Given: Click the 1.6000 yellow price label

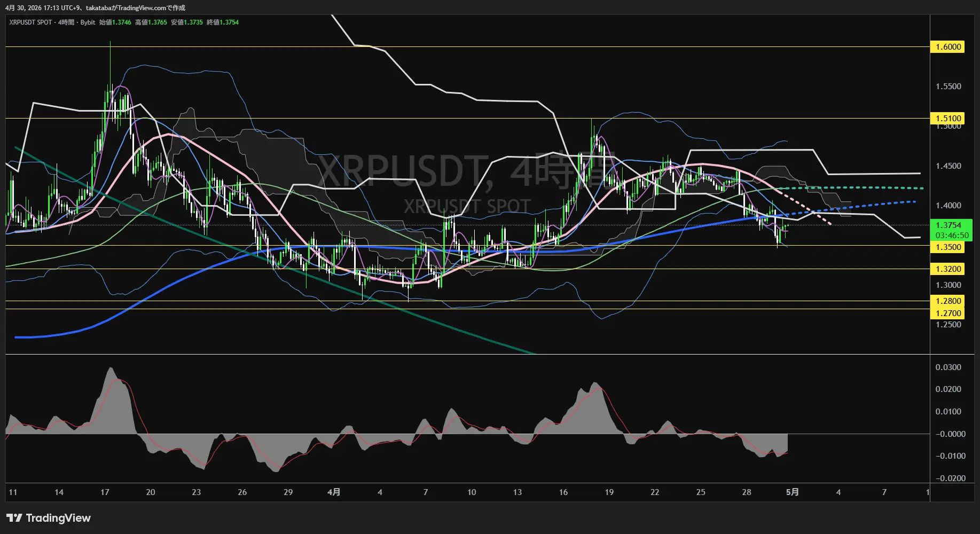Looking at the screenshot, I should (x=948, y=47).
